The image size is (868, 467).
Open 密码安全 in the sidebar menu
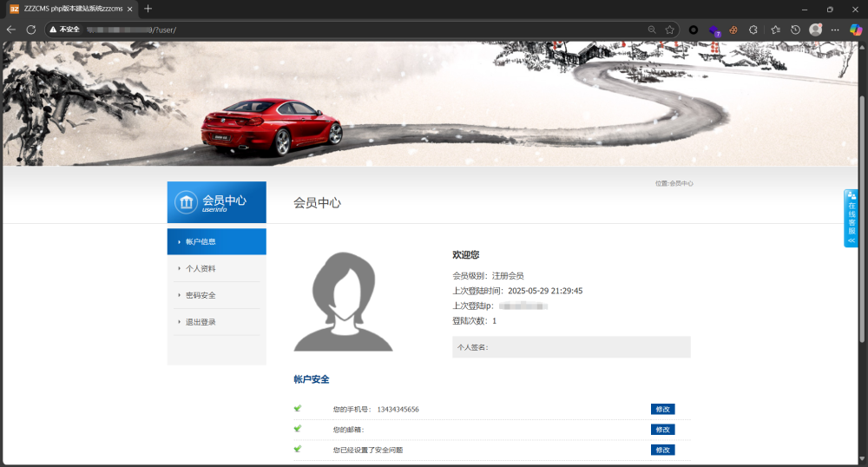tap(201, 295)
